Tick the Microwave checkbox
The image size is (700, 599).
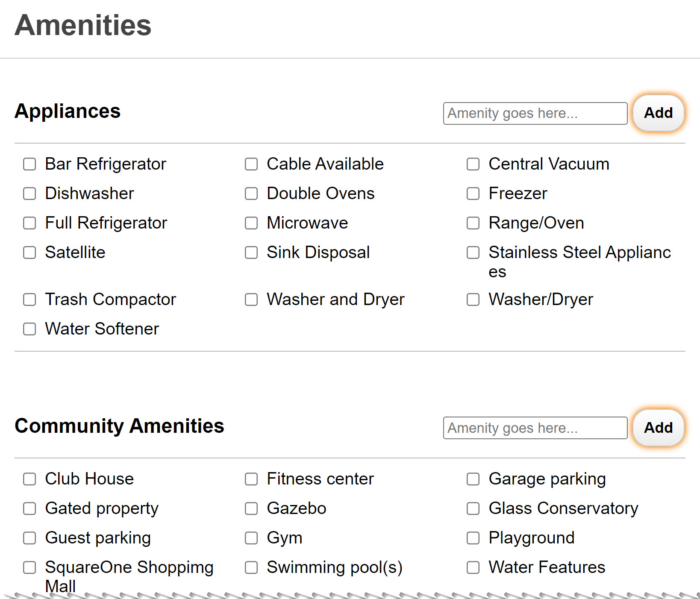(x=251, y=223)
